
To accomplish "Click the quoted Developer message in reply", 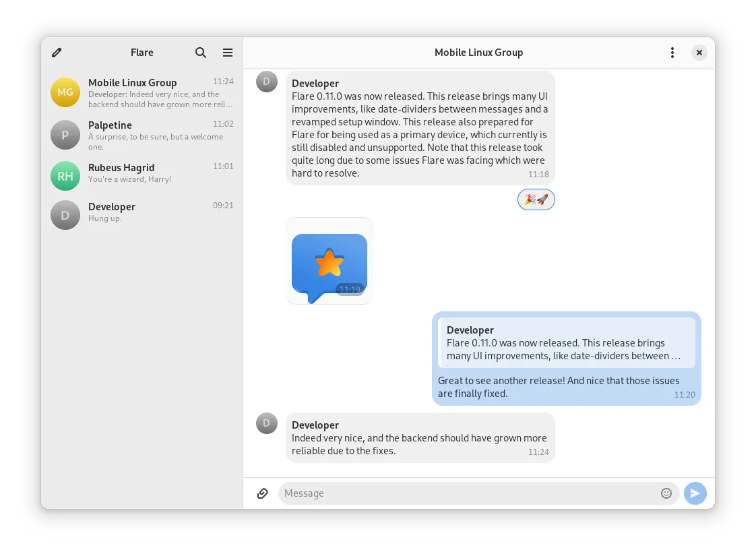I will coord(567,343).
